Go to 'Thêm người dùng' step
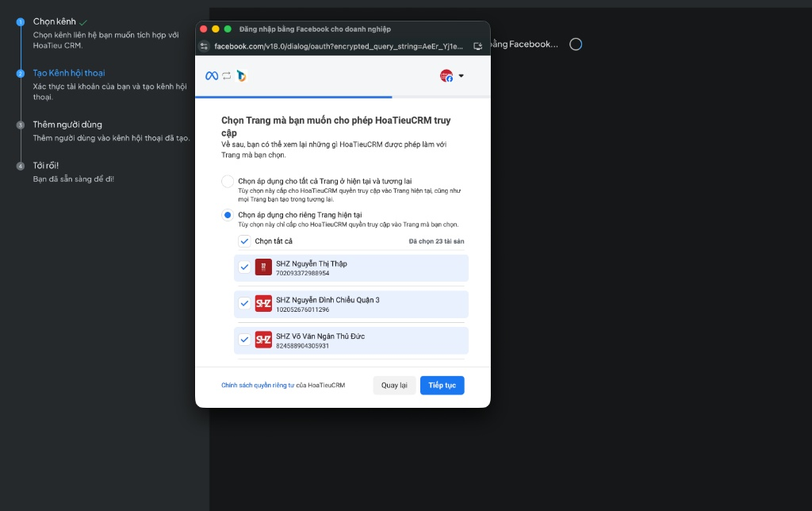This screenshot has width=812, height=511. 67,125
